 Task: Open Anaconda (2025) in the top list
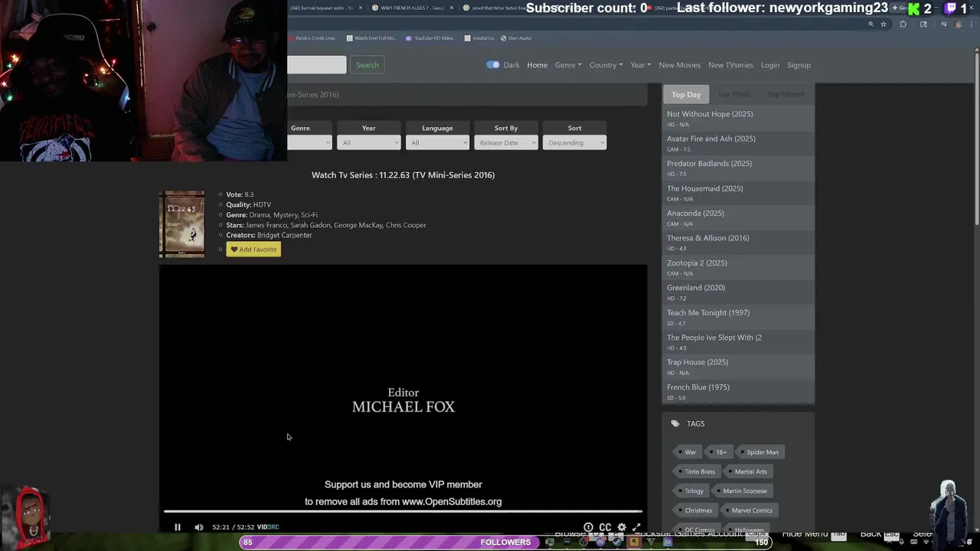click(695, 214)
